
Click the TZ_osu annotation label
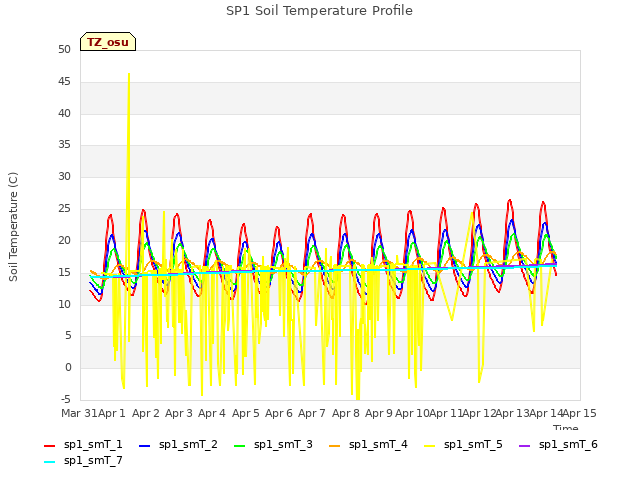point(108,42)
